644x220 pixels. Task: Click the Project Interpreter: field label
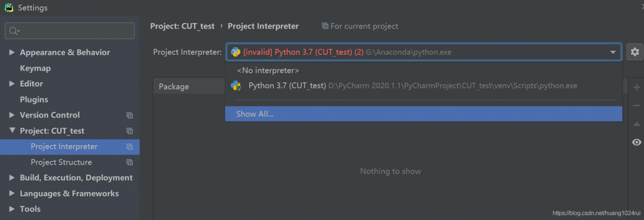pos(187,52)
